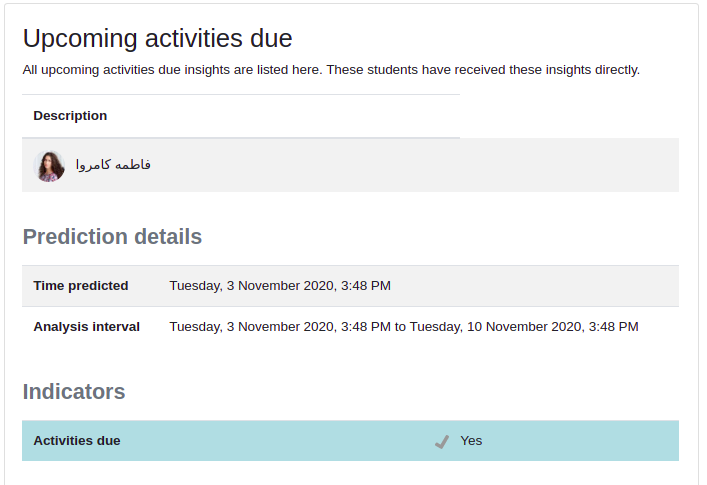707x485 pixels.
Task: Click the student's profile avatar photo
Action: (x=49, y=166)
